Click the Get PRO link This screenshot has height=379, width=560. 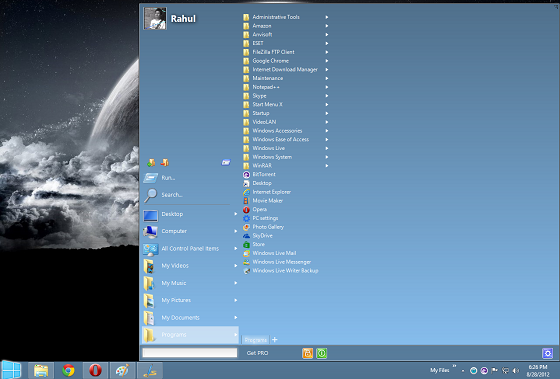[x=257, y=353]
